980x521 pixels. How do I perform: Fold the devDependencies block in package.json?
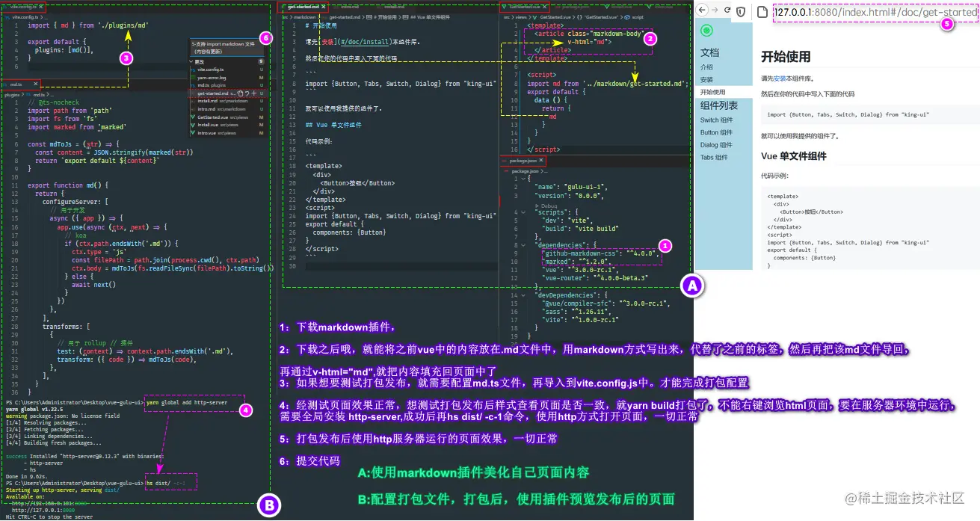(x=523, y=295)
